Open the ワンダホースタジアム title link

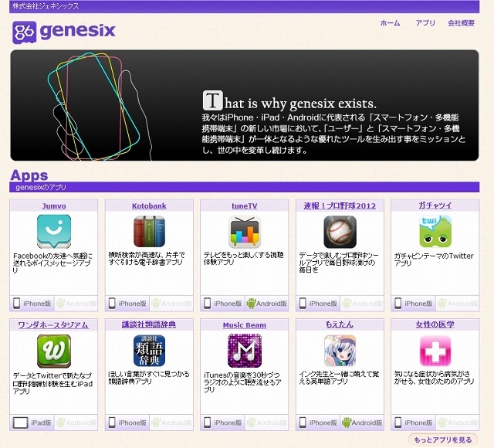click(53, 325)
